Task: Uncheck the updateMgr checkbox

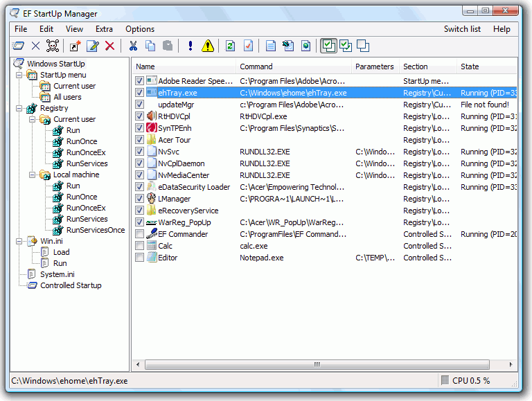Action: pyautogui.click(x=139, y=104)
